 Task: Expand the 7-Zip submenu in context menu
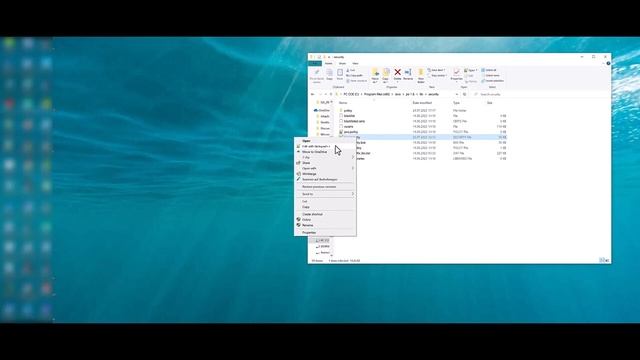coord(325,158)
